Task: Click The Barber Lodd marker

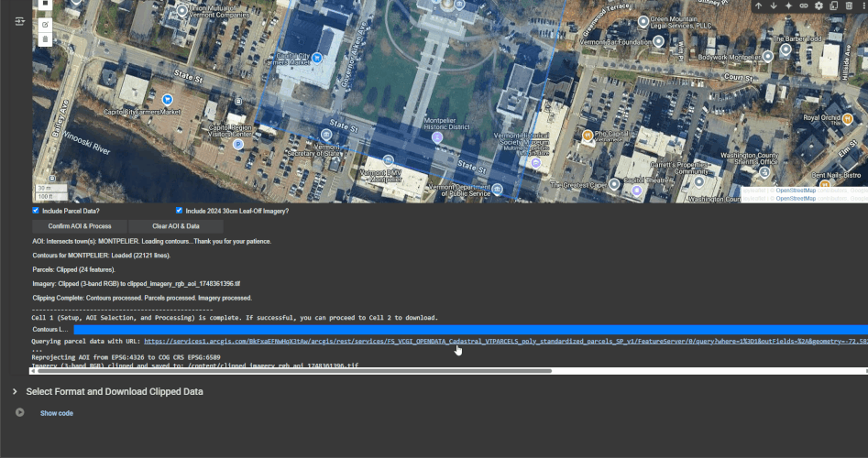Action: pyautogui.click(x=786, y=49)
